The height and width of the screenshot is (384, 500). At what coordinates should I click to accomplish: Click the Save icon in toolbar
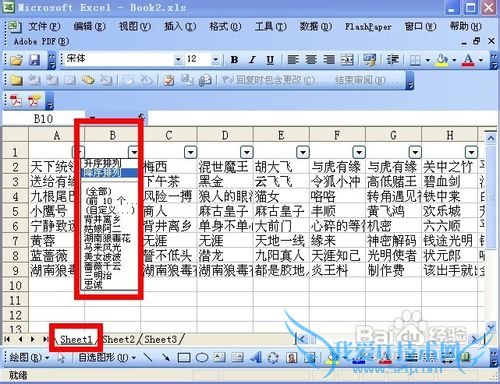click(34, 60)
